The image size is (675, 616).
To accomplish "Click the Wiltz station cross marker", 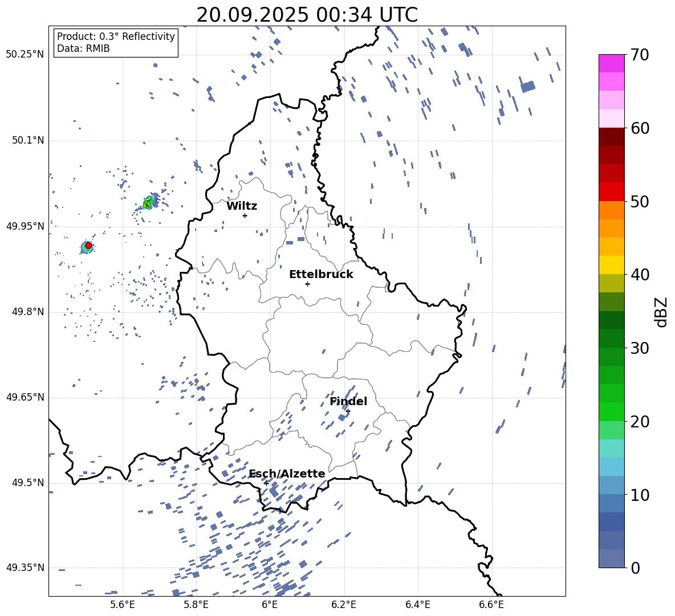I will click(245, 215).
